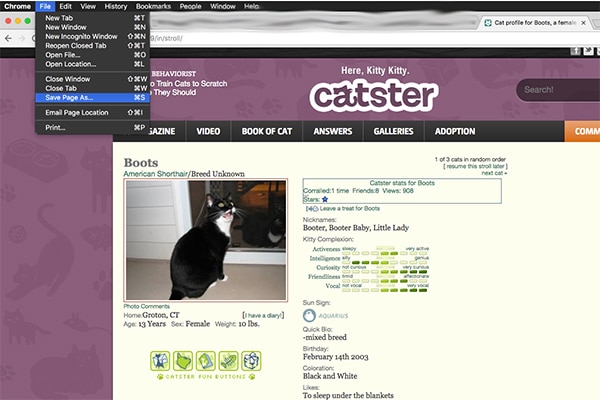
Task: Click the green book fun button
Action: (206, 361)
